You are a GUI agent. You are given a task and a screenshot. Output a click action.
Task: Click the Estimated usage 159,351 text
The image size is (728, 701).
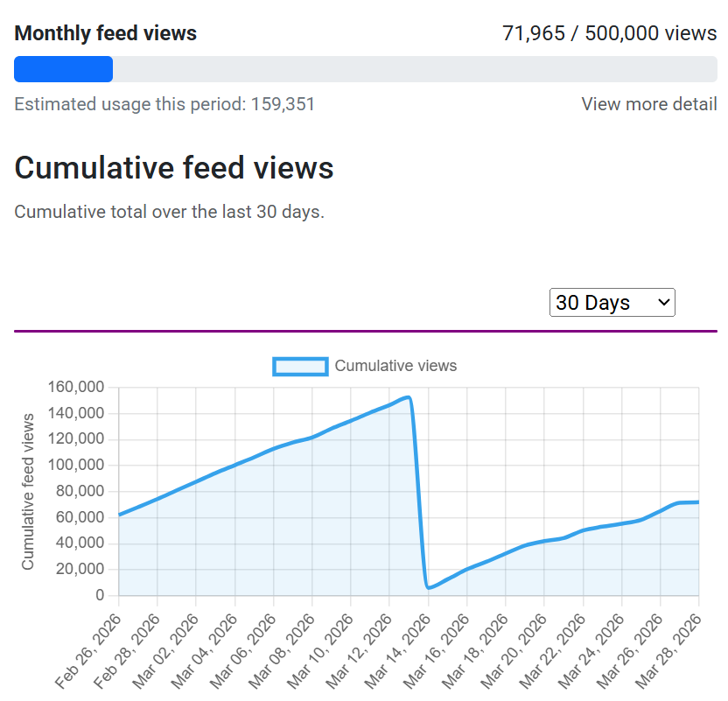(x=165, y=104)
